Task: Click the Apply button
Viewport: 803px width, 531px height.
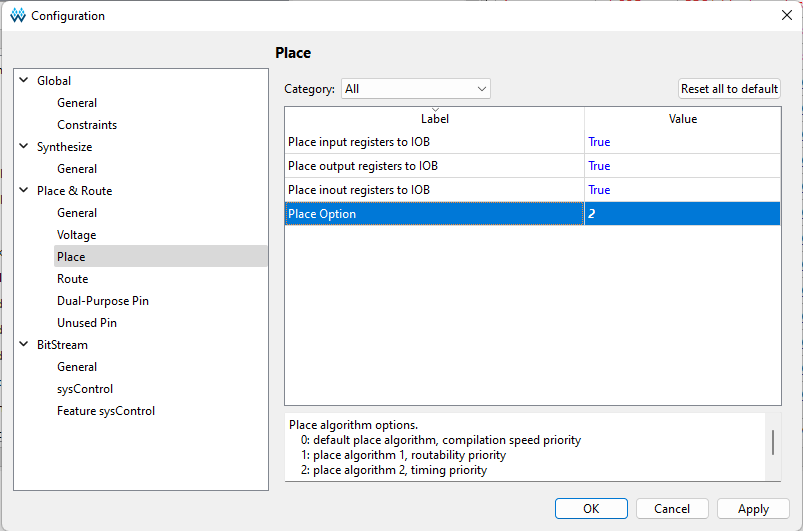Action: coord(753,508)
